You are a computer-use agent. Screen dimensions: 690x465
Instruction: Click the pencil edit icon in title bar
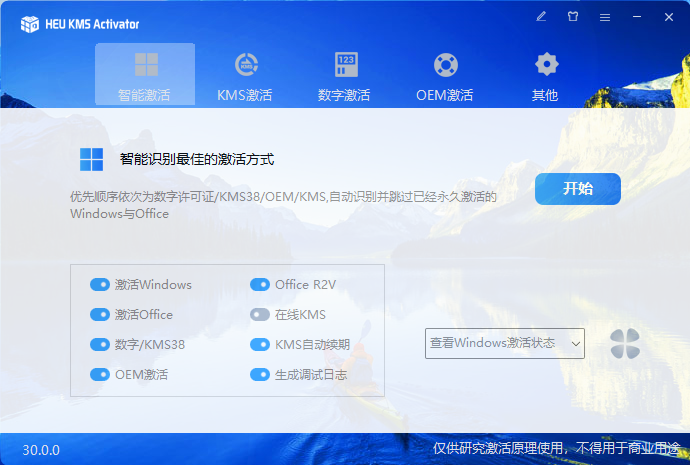click(x=541, y=17)
